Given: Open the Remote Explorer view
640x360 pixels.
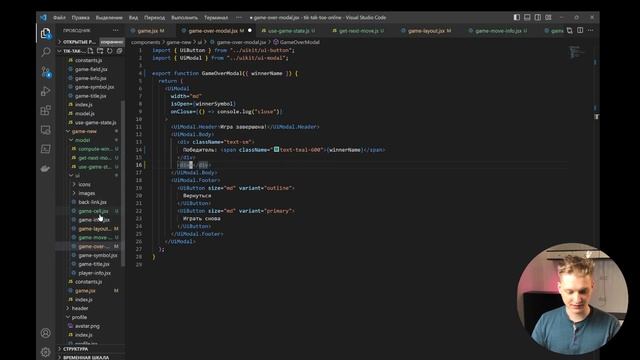Looking at the screenshot, I should pos(46,130).
